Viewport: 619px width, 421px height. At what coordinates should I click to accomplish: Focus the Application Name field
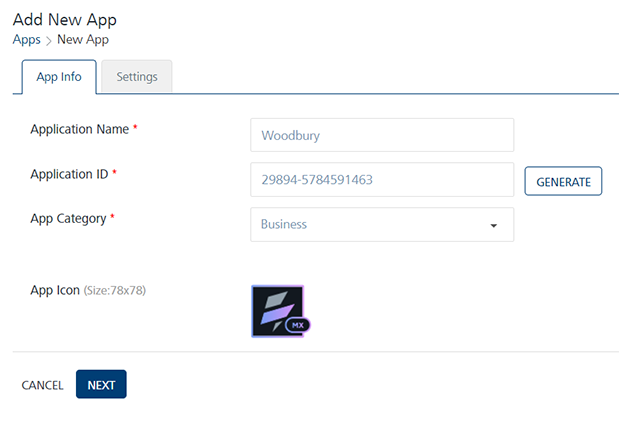[381, 135]
